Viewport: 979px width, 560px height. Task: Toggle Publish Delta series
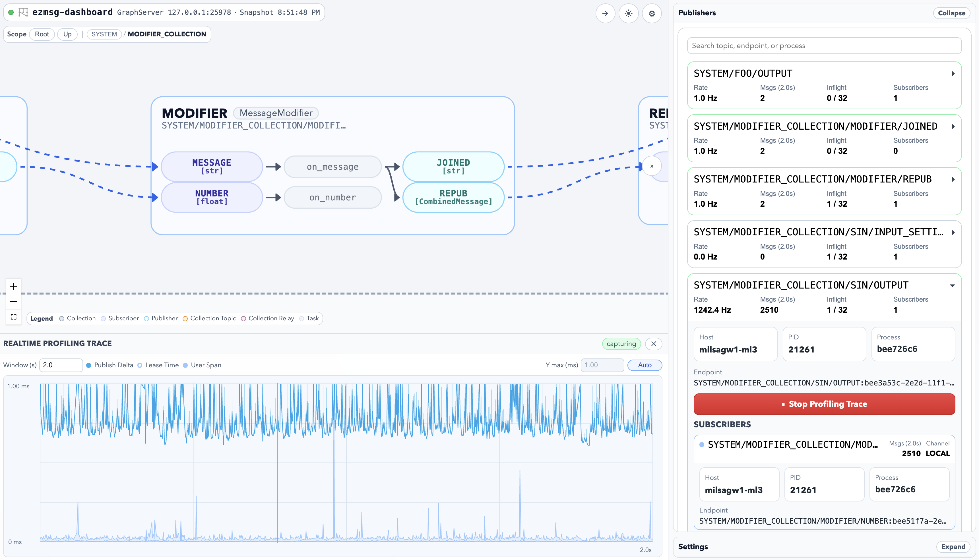[x=110, y=365]
